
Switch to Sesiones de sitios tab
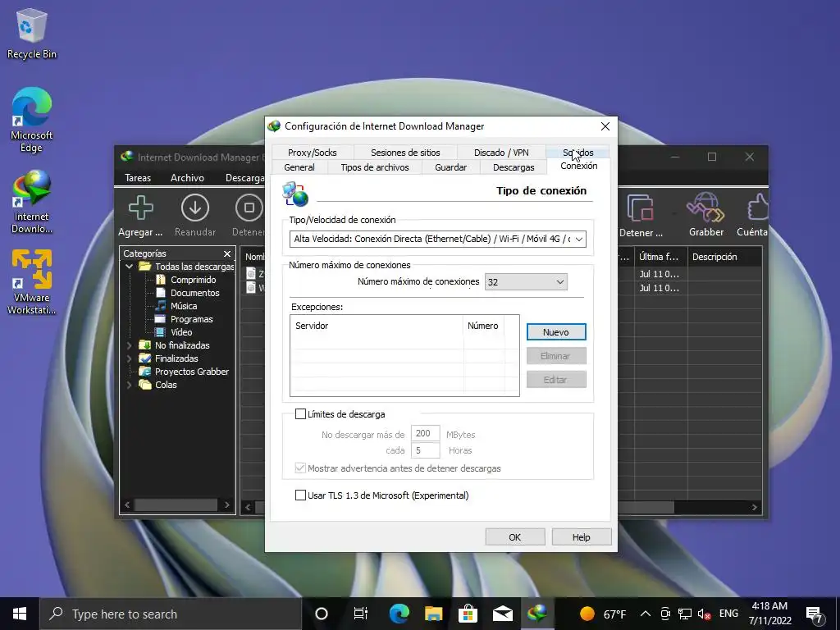405,152
